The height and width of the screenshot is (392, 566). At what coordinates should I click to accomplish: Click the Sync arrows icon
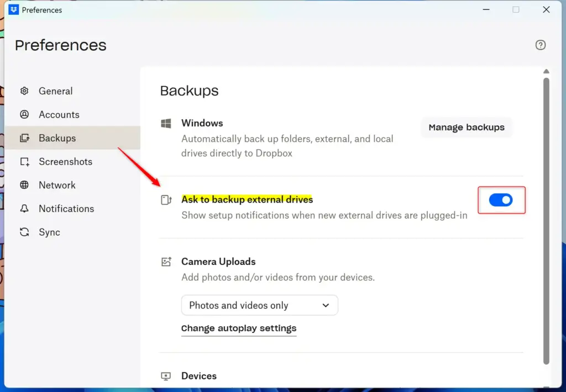[x=24, y=232]
